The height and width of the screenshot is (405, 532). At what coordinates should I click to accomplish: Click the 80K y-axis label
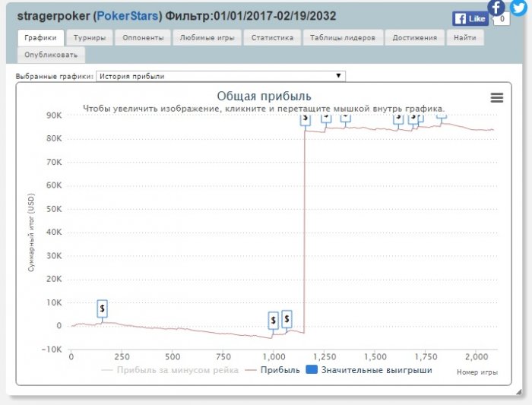coord(54,138)
